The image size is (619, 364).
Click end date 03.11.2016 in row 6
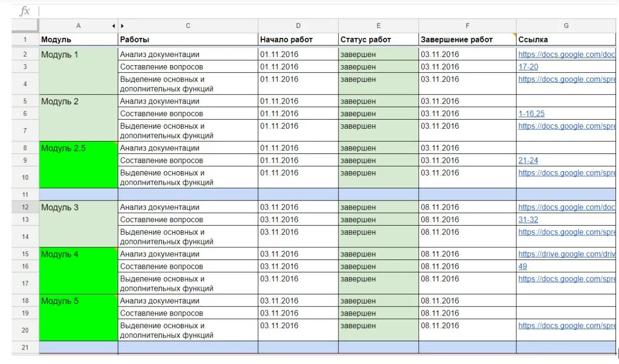coord(440,114)
